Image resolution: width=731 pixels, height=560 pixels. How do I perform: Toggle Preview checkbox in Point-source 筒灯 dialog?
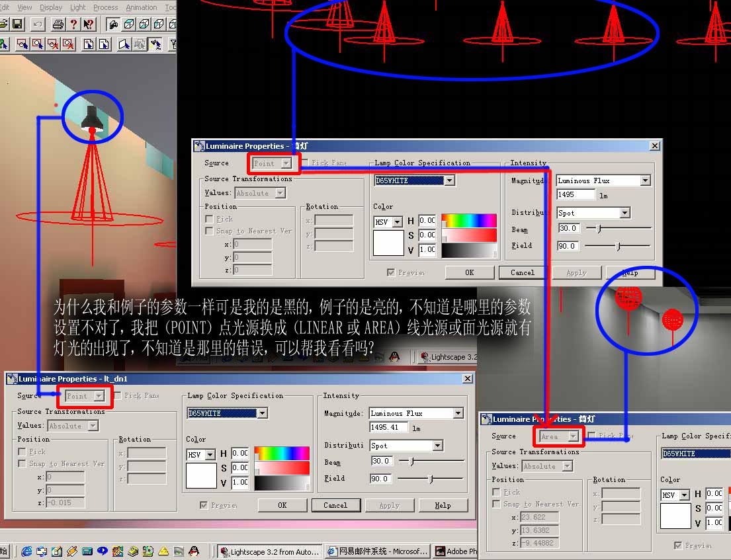click(x=391, y=272)
